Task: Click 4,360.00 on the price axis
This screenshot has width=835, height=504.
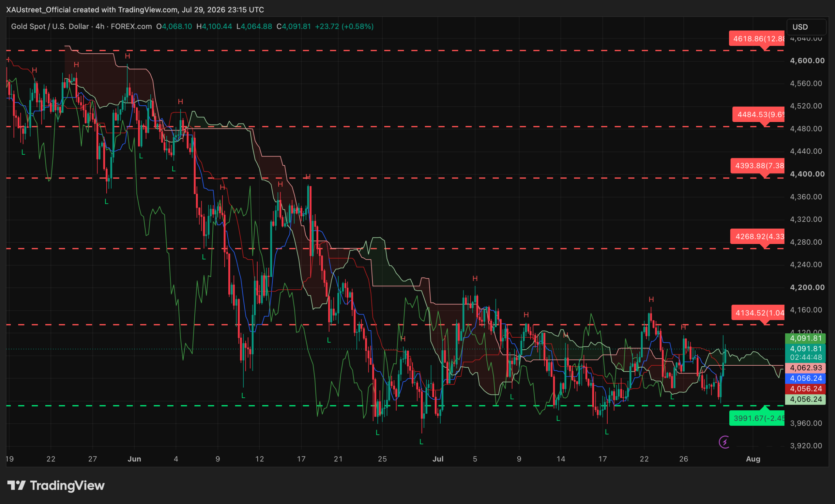Action: (806, 197)
